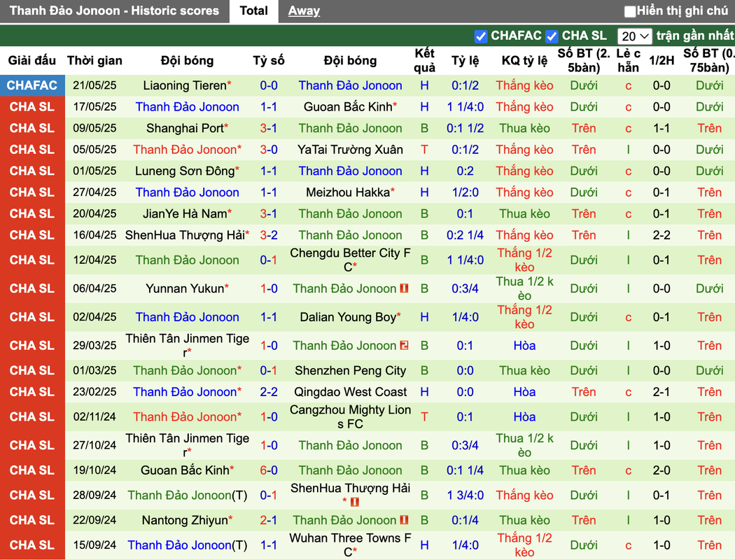Click the date 09/05/25

94,128
